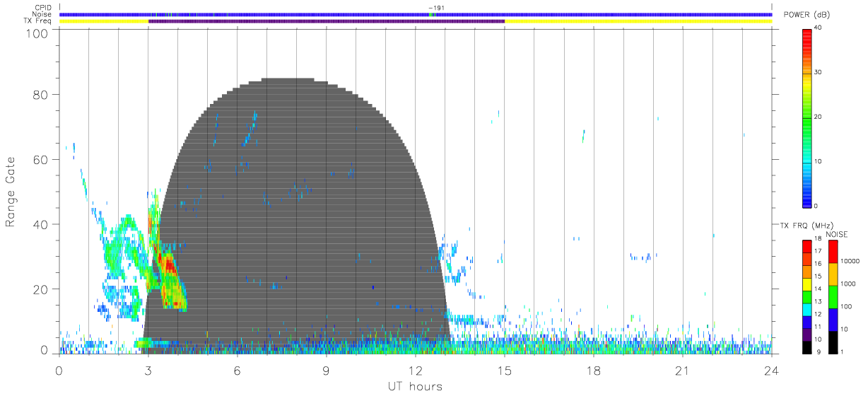Click the 9 tick on the UT hours axis
This screenshot has width=868, height=401.
326,371
